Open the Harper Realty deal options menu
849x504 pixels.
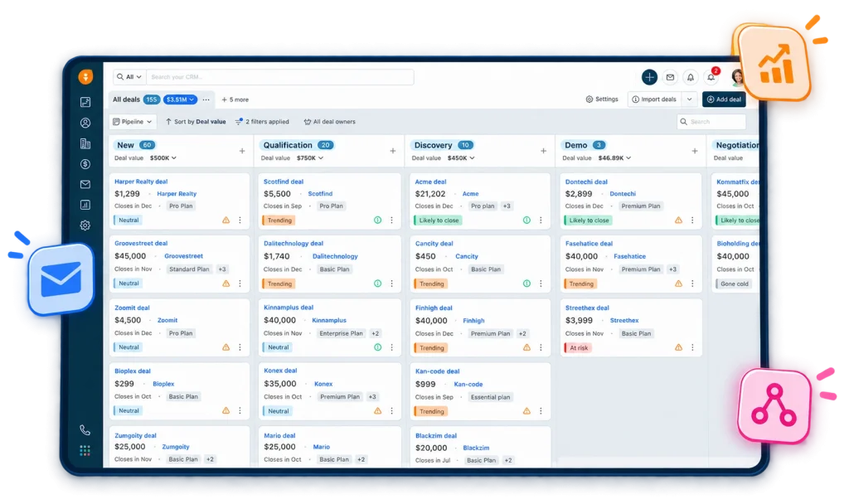coord(240,220)
